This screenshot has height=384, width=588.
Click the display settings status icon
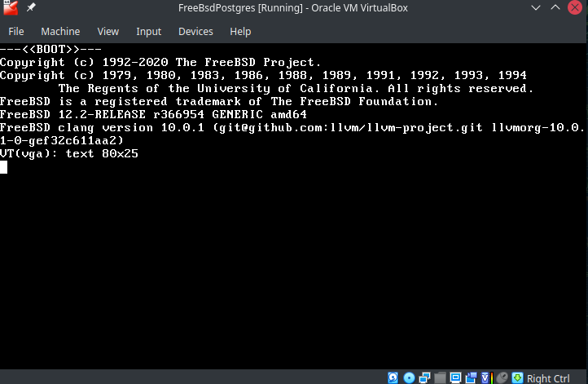pyautogui.click(x=455, y=377)
